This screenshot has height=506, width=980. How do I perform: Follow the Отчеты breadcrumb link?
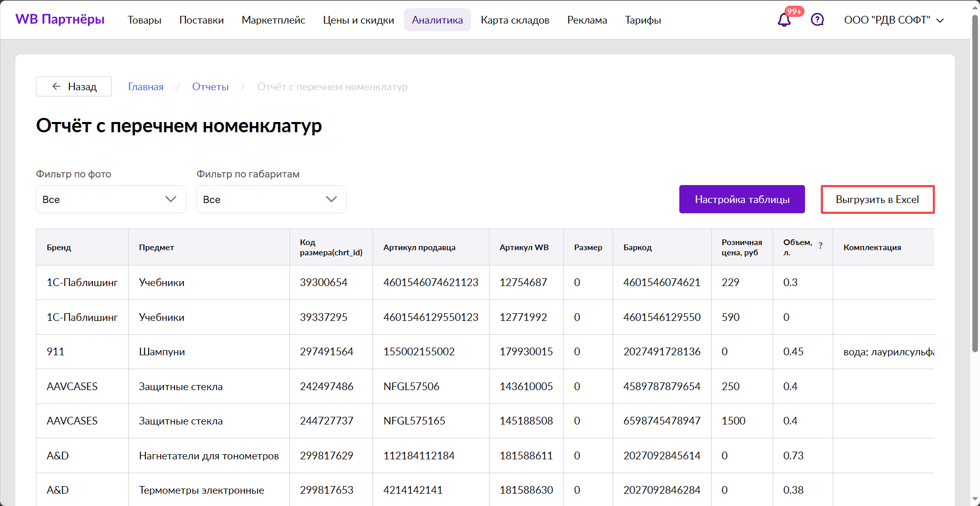(x=210, y=87)
